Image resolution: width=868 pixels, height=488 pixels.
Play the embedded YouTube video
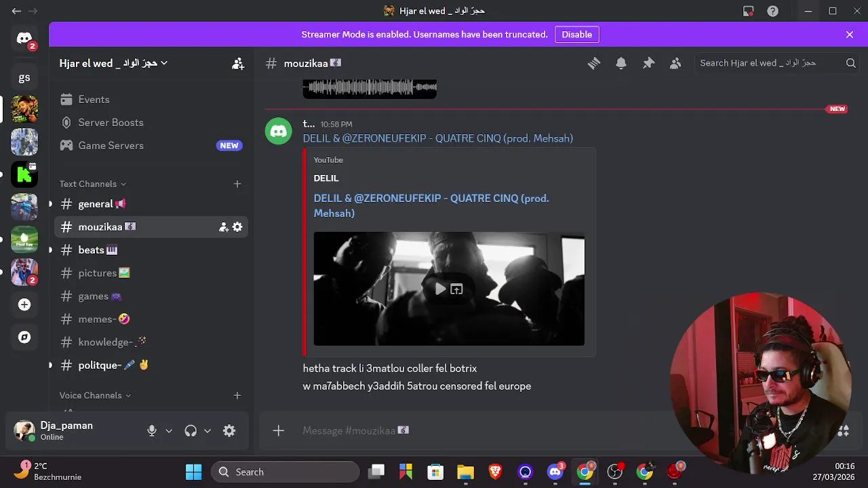440,289
